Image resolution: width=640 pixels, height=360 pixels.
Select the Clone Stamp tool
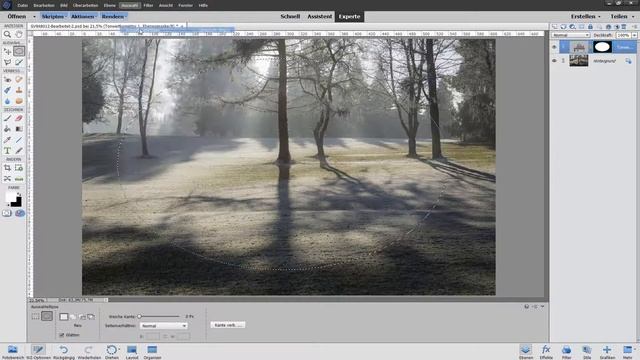pos(19,90)
